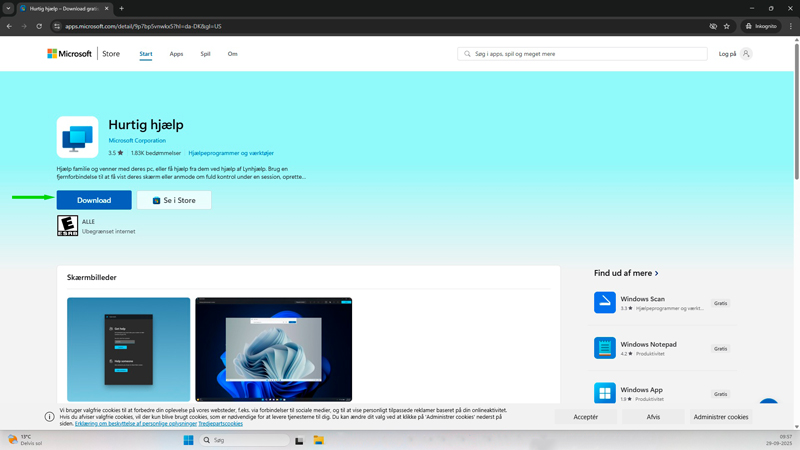Click the Skærmbilleder heading
The image size is (800, 450).
92,277
